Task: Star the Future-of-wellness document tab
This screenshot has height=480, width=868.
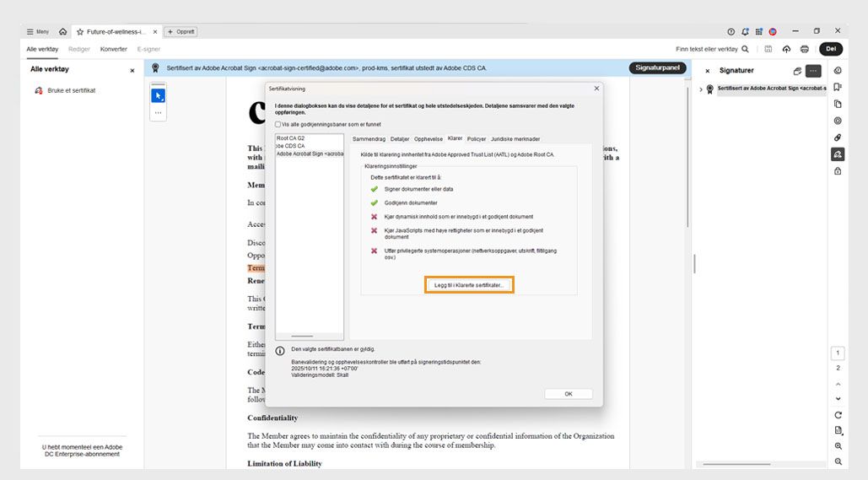Action: click(x=80, y=32)
